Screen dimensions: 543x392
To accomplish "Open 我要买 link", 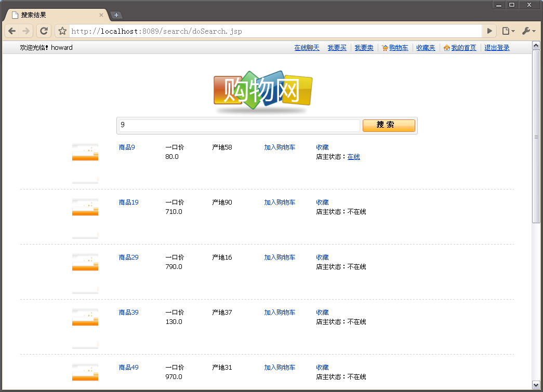I will pos(337,48).
